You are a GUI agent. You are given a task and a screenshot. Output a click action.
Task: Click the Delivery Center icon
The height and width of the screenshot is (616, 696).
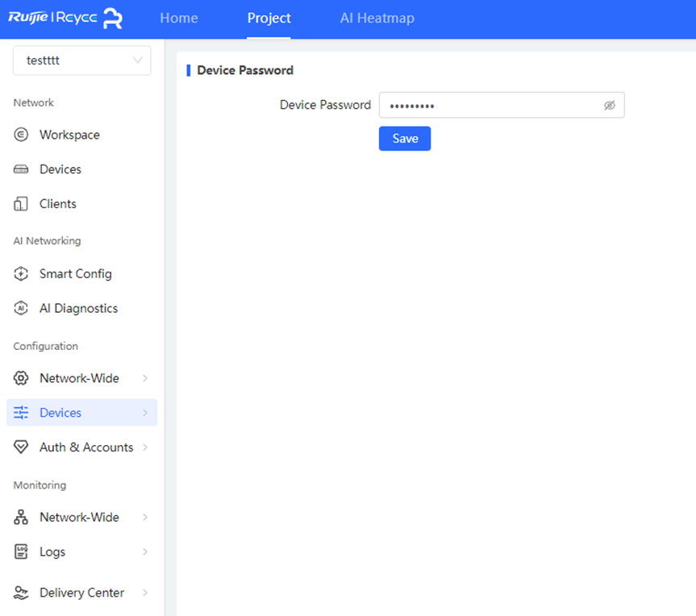coord(22,593)
